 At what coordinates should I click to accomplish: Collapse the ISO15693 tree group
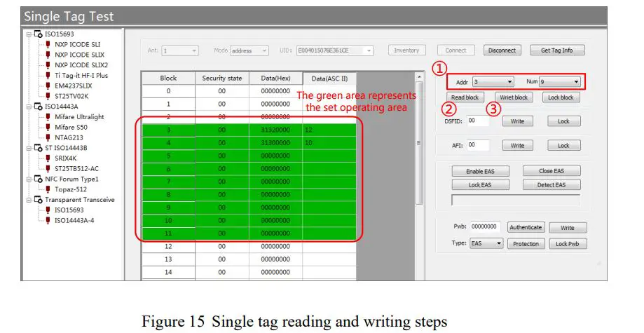click(29, 34)
